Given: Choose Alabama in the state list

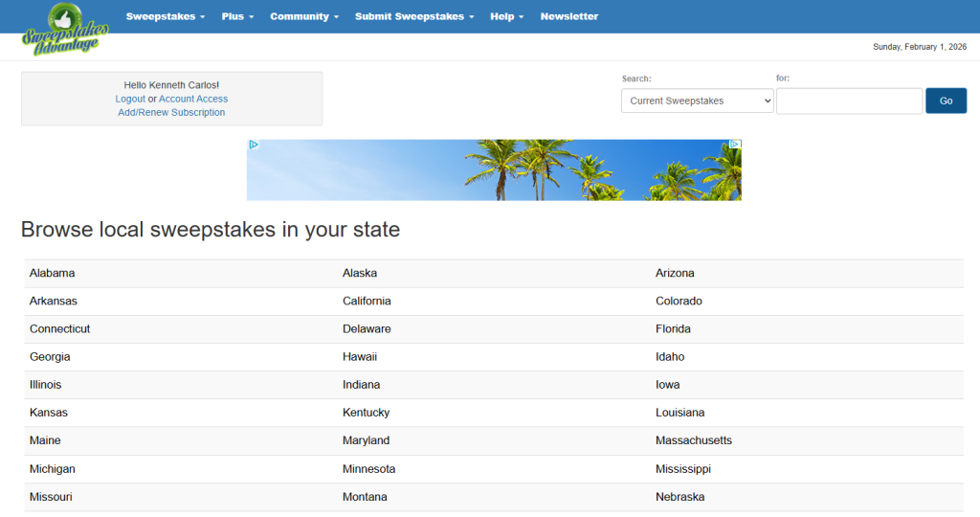Looking at the screenshot, I should click(52, 273).
